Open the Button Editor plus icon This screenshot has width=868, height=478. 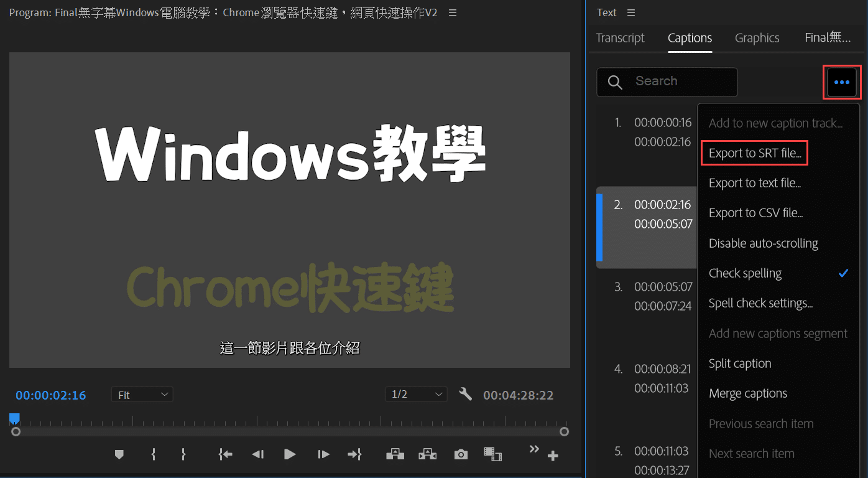(x=552, y=456)
